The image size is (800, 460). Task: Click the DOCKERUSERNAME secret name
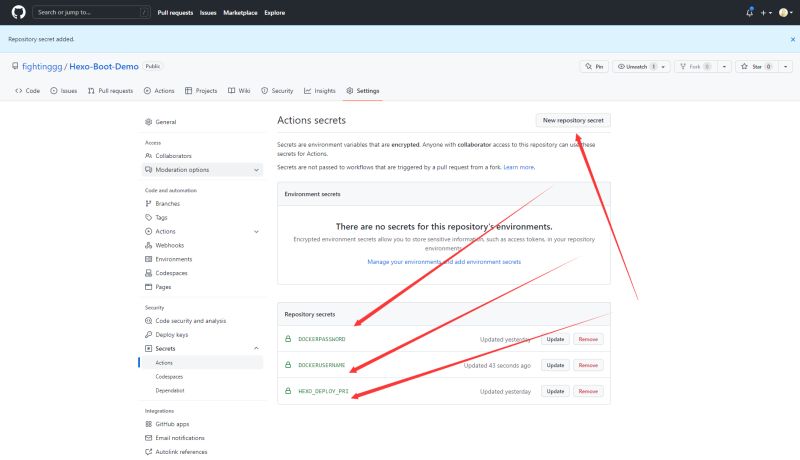321,365
